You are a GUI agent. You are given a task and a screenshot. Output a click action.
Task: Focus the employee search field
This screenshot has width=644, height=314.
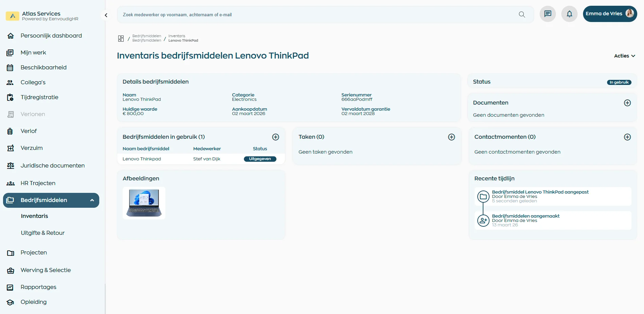pyautogui.click(x=315, y=15)
